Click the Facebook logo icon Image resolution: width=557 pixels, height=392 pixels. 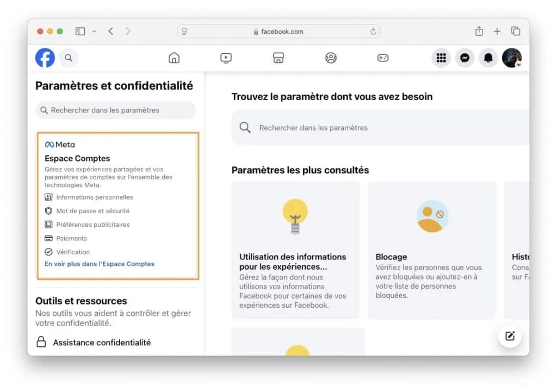point(45,58)
